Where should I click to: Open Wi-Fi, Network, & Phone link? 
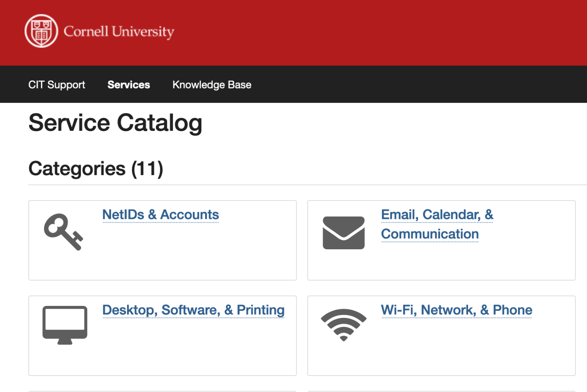point(456,310)
